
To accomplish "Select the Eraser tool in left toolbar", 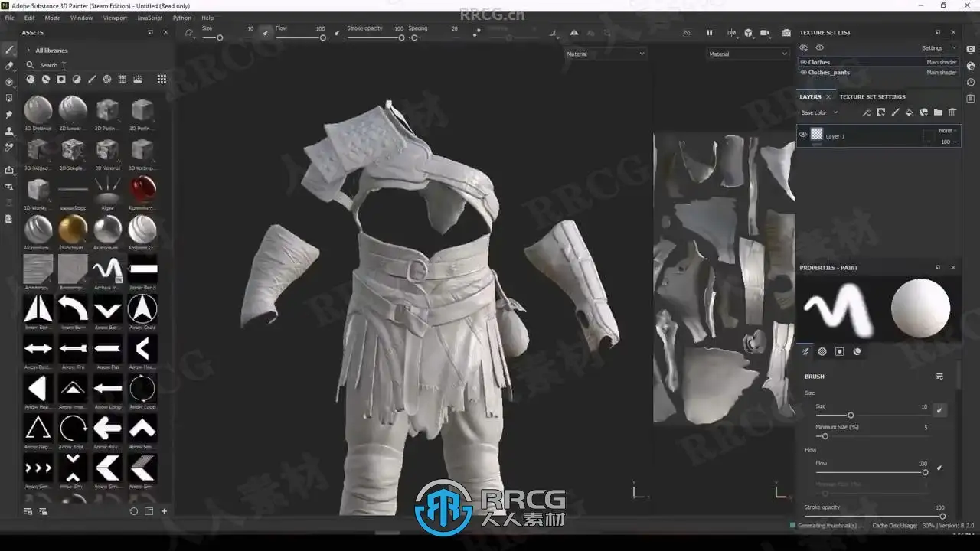I will [x=9, y=66].
